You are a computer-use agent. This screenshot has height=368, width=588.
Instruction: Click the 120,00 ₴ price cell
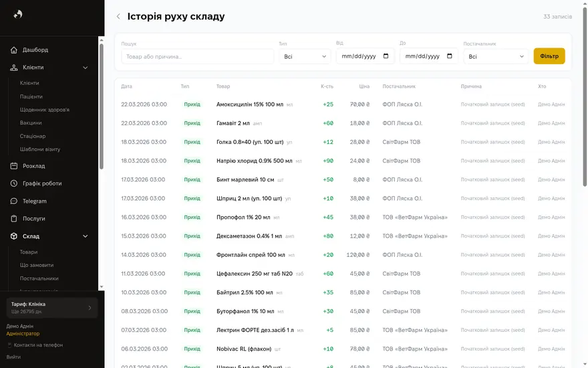[x=357, y=255]
